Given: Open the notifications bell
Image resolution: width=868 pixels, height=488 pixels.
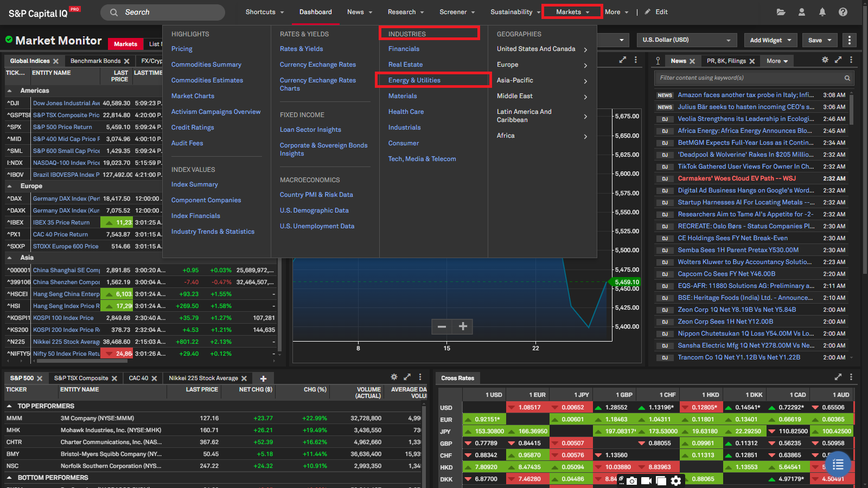Looking at the screenshot, I should pyautogui.click(x=822, y=12).
